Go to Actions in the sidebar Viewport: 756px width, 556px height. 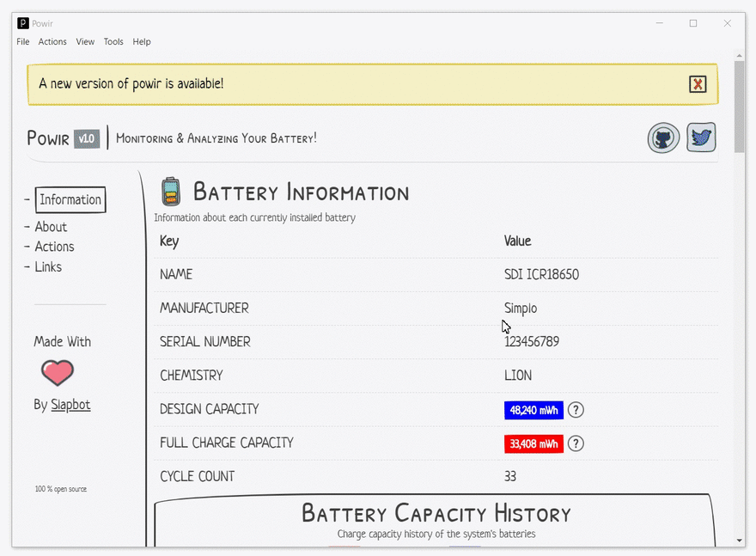pyautogui.click(x=54, y=247)
